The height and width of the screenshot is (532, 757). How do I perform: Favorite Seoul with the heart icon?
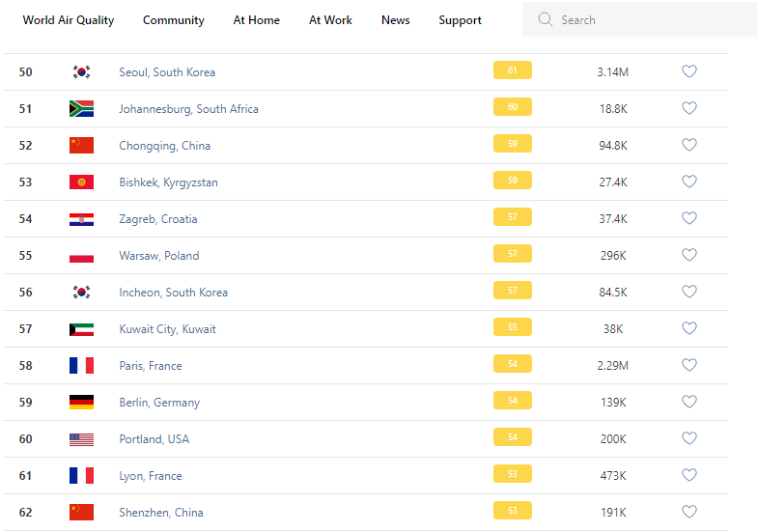689,71
